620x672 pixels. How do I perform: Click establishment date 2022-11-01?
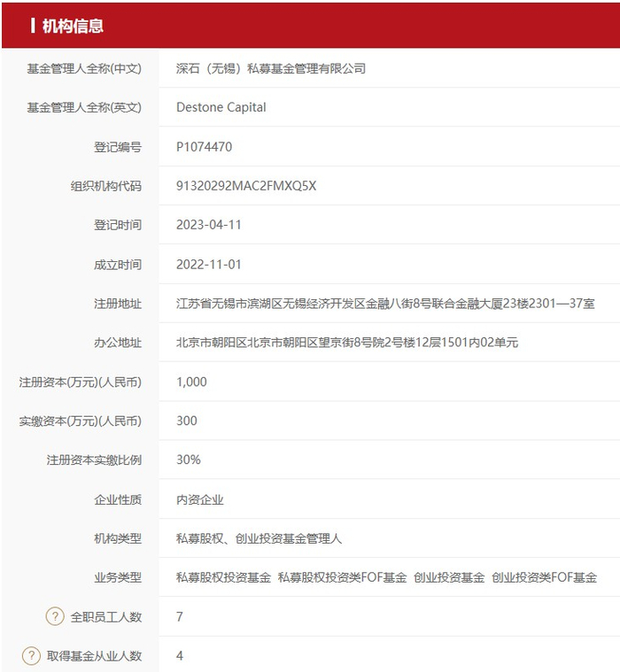click(x=209, y=265)
